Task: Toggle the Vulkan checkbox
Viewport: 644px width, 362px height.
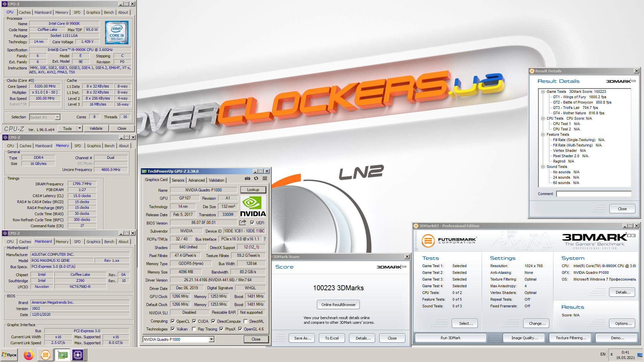Action: (x=173, y=329)
